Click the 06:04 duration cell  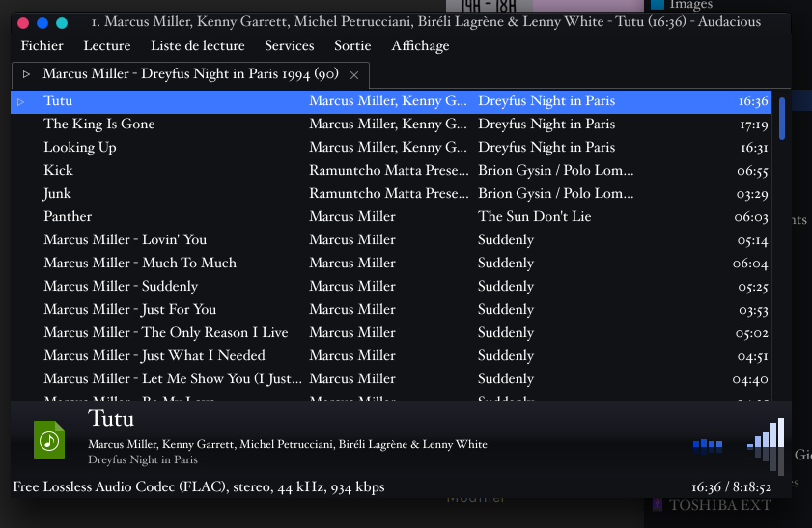(750, 264)
